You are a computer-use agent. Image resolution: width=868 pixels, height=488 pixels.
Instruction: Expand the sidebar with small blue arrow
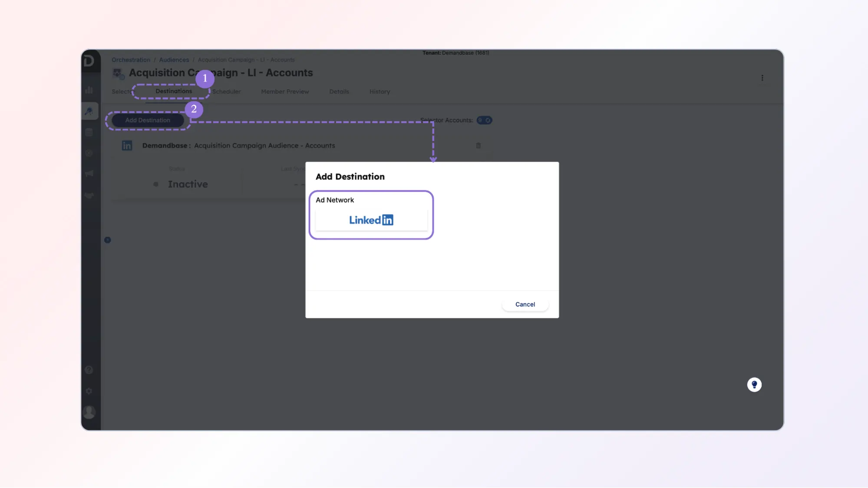point(107,240)
